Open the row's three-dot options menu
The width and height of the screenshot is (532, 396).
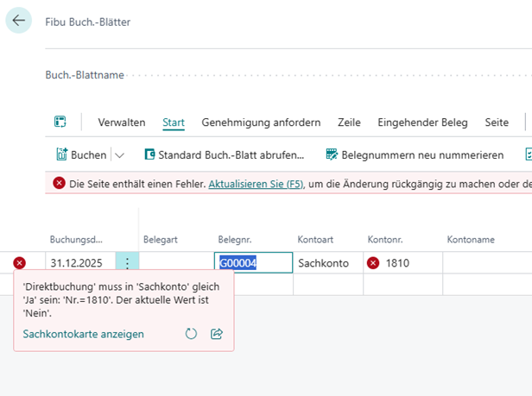pyautogui.click(x=127, y=262)
